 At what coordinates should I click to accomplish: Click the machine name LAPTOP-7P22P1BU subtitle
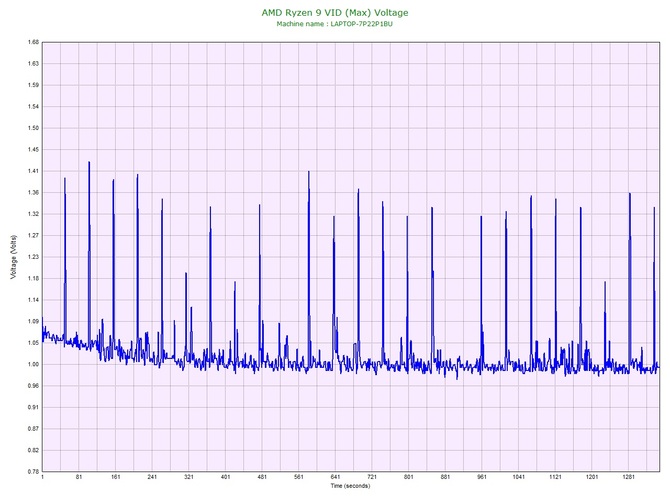tap(335, 24)
